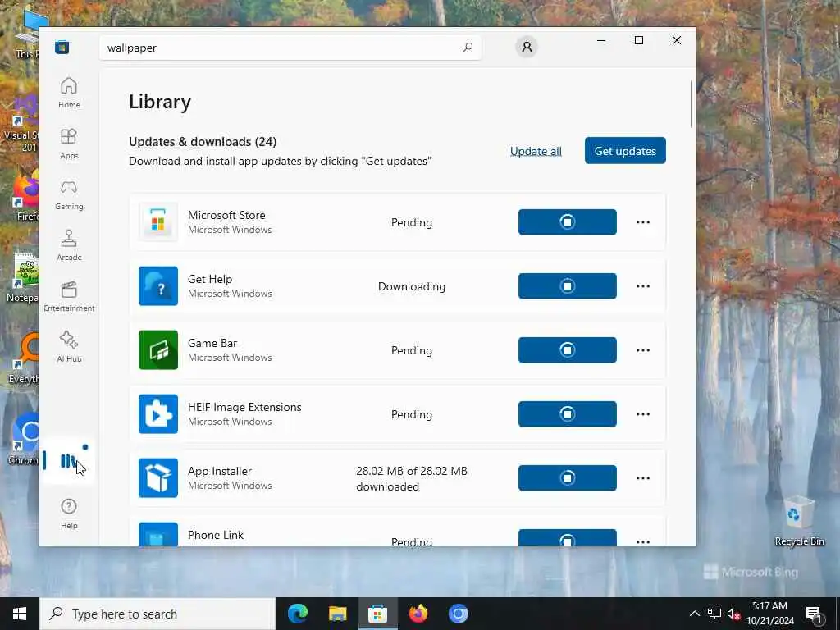Viewport: 840px width, 630px height.
Task: Click the network status tray icon
Action: coord(714,614)
